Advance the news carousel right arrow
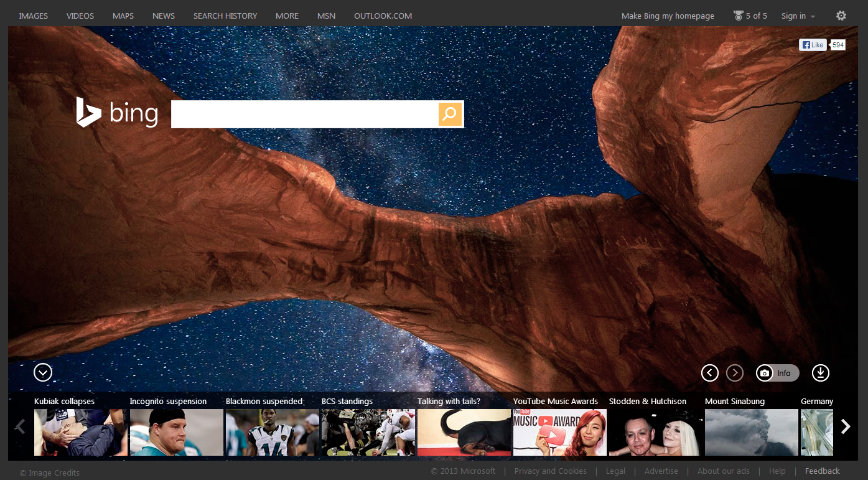The height and width of the screenshot is (480, 868). [x=846, y=426]
